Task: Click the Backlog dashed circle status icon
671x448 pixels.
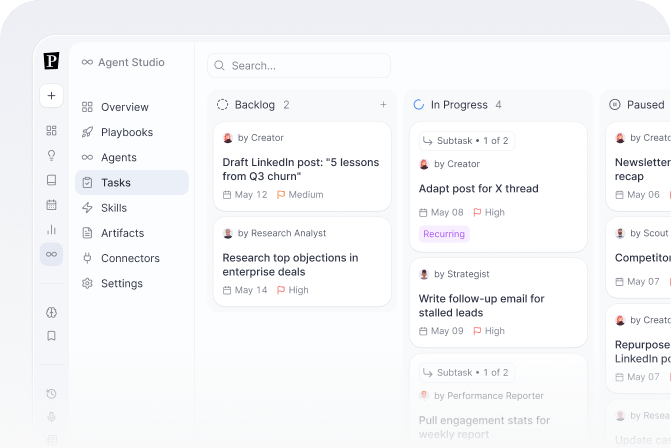Action: (223, 105)
